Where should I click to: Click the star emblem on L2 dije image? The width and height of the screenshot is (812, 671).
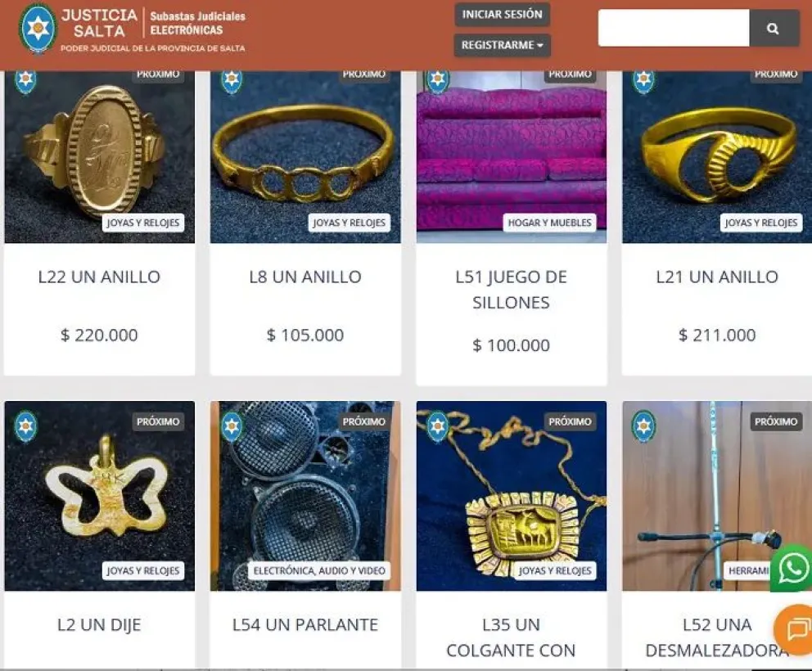pyautogui.click(x=25, y=426)
